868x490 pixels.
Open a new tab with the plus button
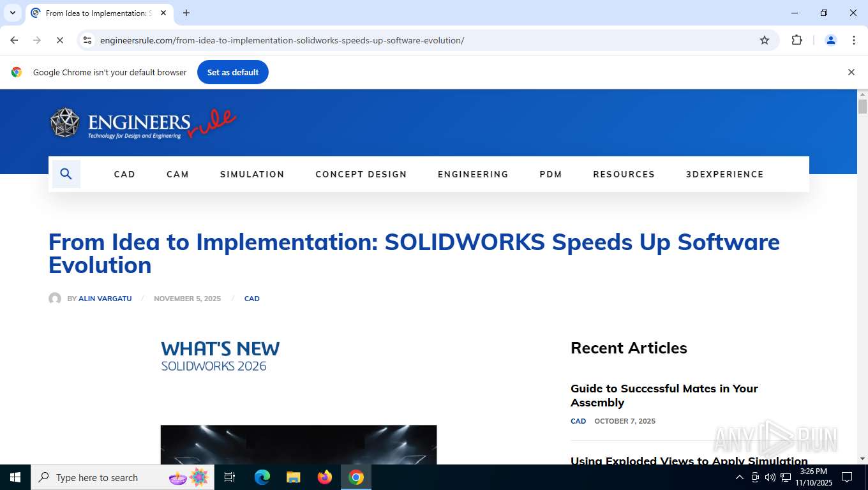click(186, 13)
